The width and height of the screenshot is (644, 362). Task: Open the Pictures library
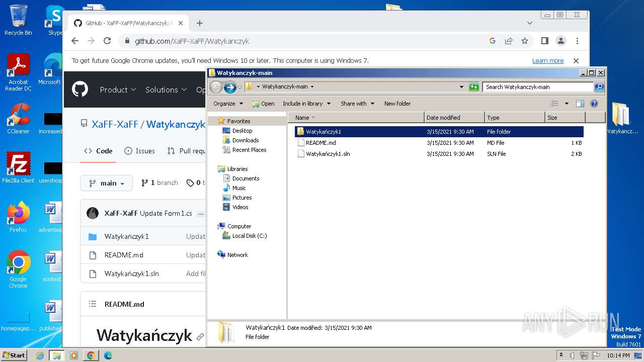coord(242,198)
